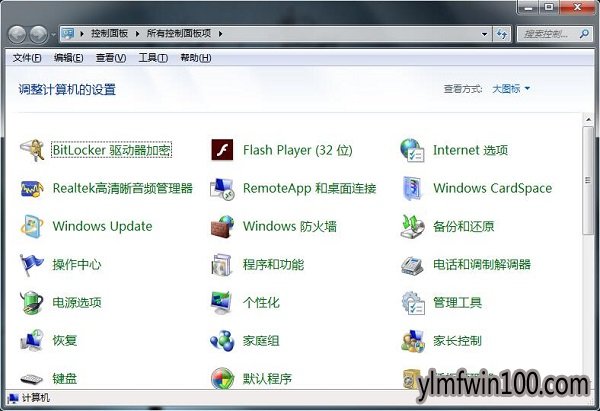Click the vertical scrollbar thumb
The height and width of the screenshot is (411, 600).
(588, 180)
